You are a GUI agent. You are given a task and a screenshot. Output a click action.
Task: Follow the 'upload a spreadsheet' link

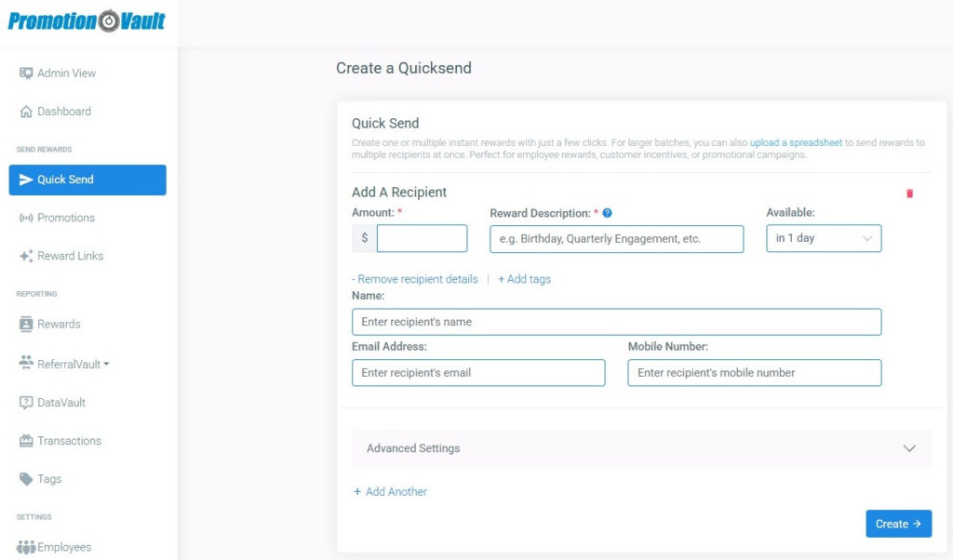tap(796, 142)
